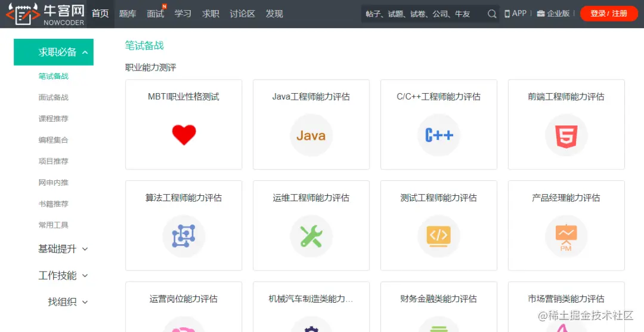The height and width of the screenshot is (332, 644).
Task: Click the Java icon
Action: click(311, 135)
